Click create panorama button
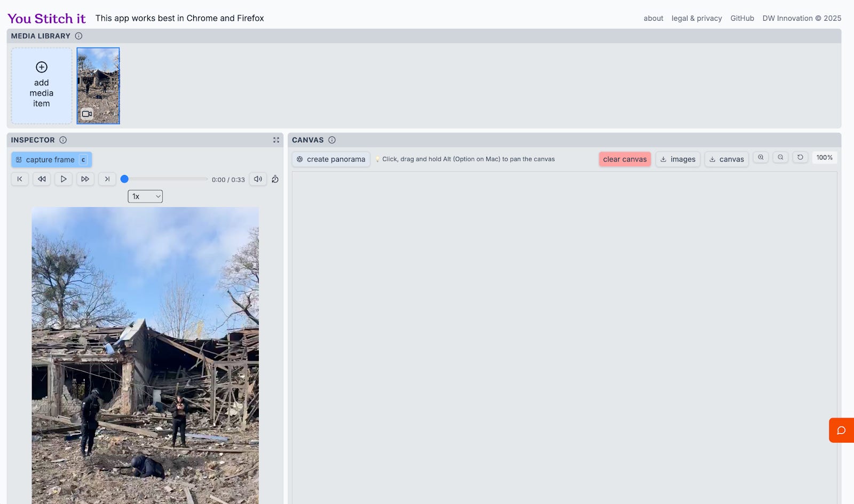 (x=331, y=159)
